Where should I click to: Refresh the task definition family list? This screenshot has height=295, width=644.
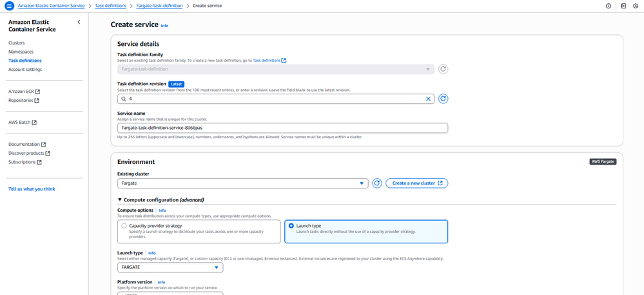443,69
